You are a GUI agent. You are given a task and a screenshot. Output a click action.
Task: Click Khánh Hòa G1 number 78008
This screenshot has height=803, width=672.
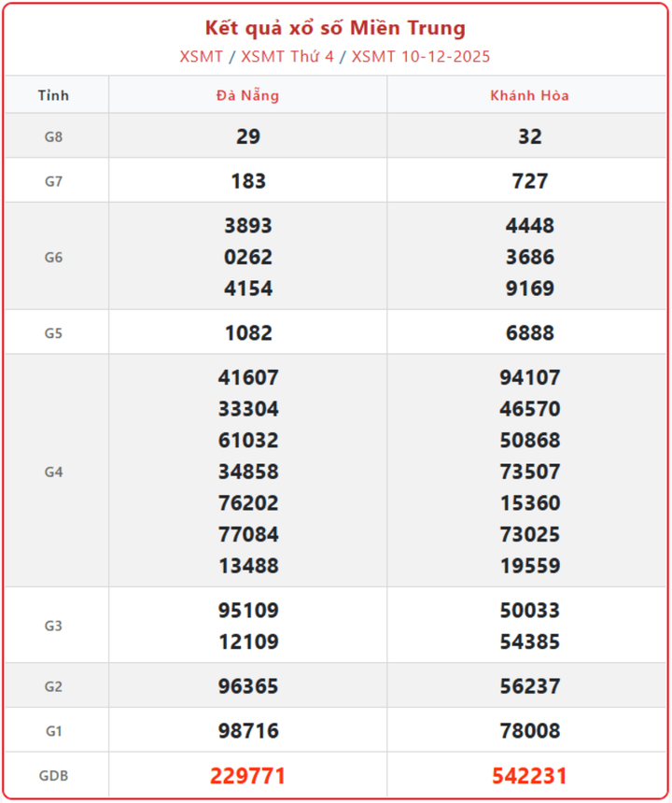tap(529, 731)
